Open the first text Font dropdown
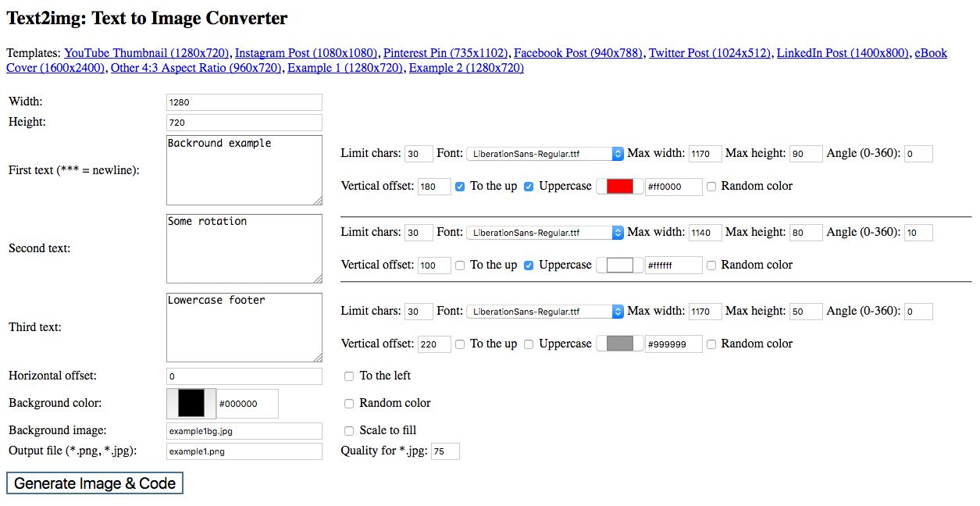 click(x=544, y=154)
